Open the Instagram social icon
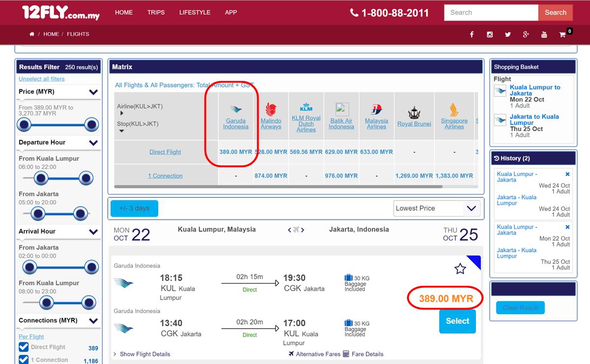Screen dimensions: 590x364 (x=490, y=34)
